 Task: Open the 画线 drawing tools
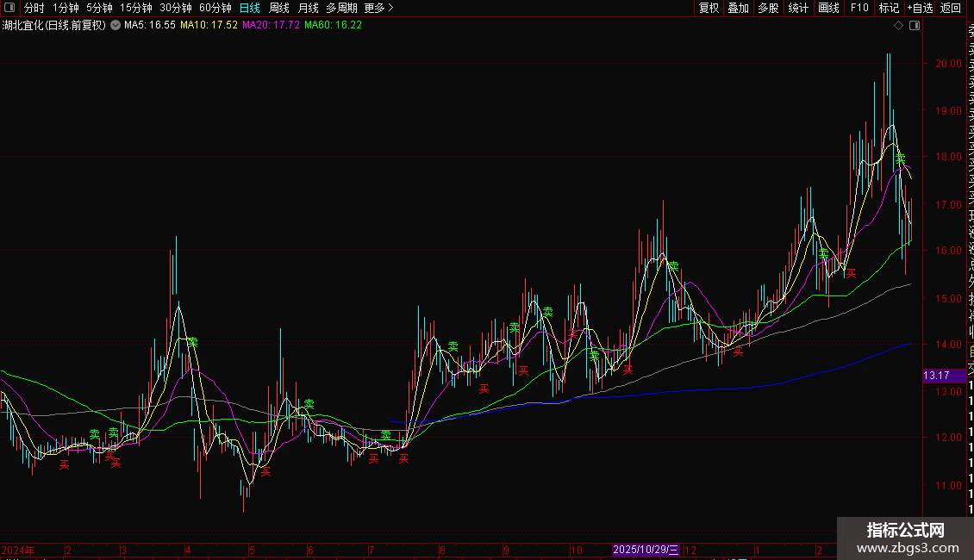[828, 8]
